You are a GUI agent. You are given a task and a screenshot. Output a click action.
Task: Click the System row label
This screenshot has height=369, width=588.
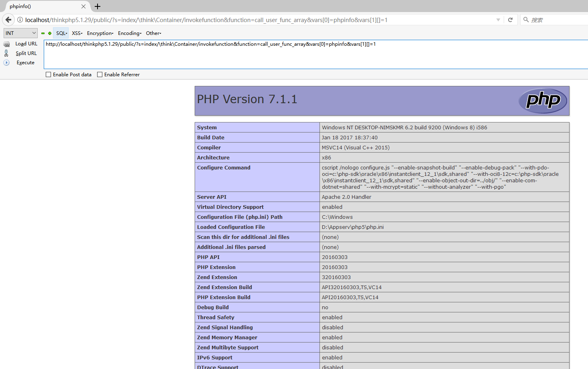point(207,128)
